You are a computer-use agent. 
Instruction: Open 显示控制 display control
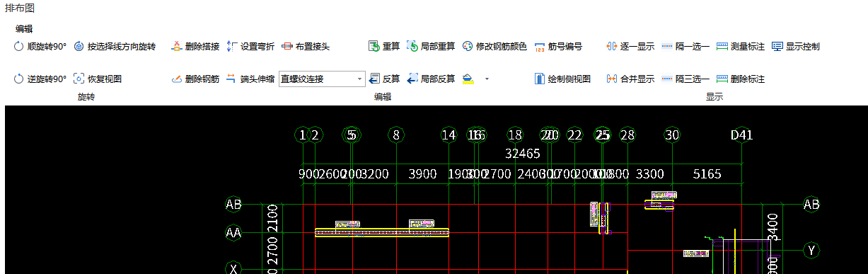[796, 47]
